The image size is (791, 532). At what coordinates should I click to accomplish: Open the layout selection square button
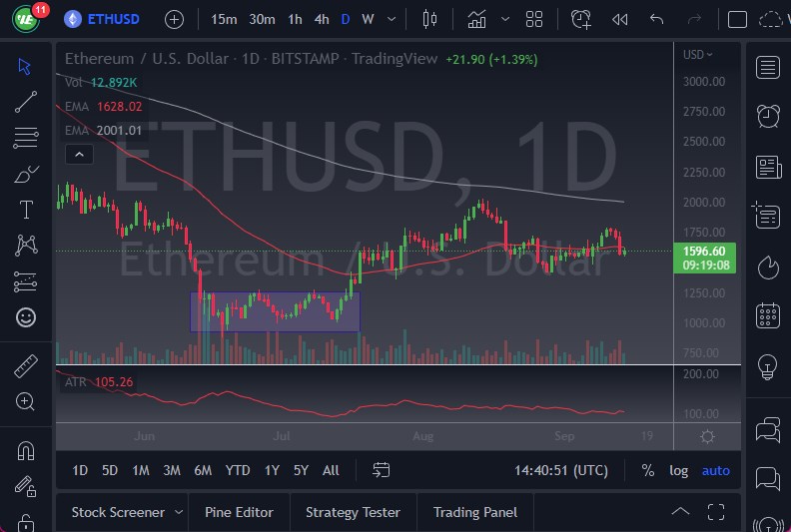point(737,20)
